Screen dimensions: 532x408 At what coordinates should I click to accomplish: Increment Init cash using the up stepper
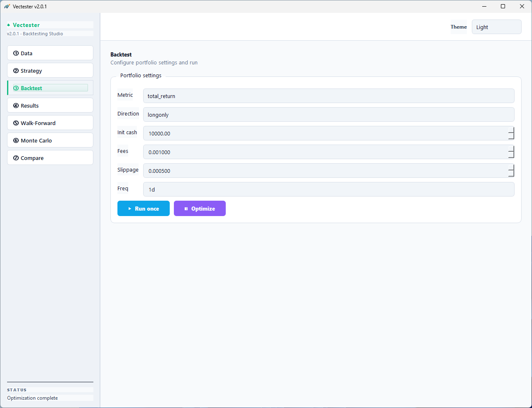tap(511, 131)
